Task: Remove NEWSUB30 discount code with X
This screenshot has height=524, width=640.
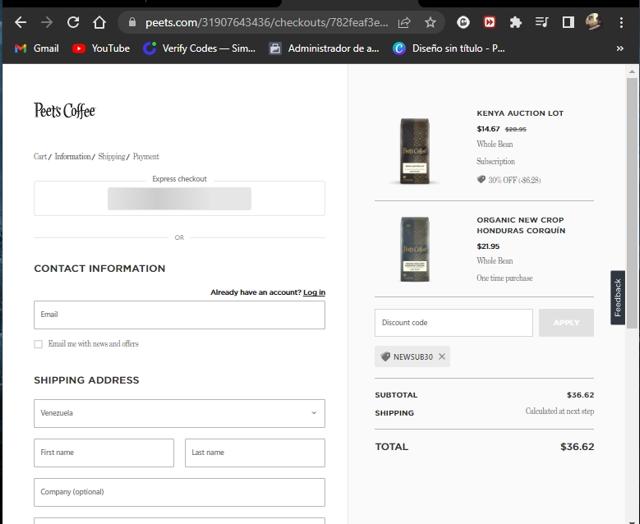Action: (442, 356)
